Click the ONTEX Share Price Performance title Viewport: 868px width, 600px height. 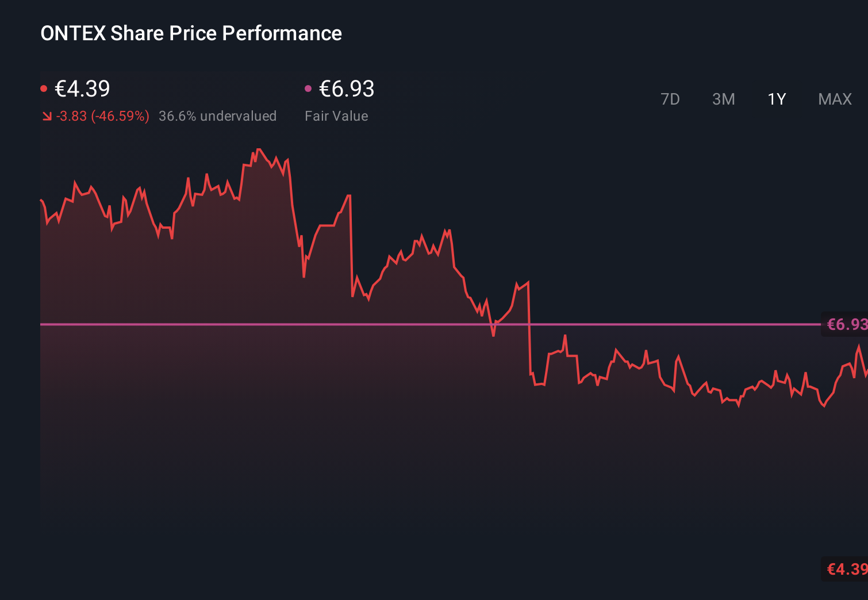191,33
